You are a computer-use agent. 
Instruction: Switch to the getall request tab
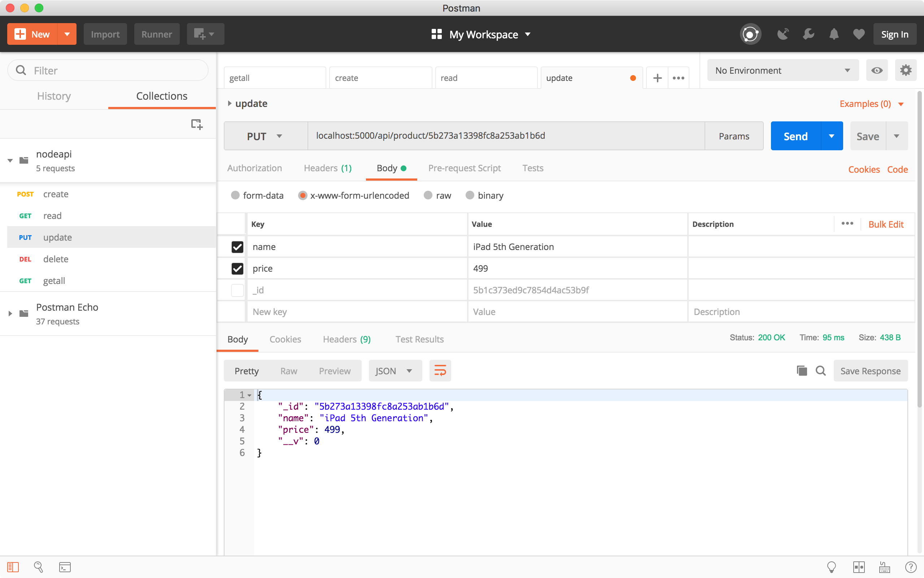275,78
